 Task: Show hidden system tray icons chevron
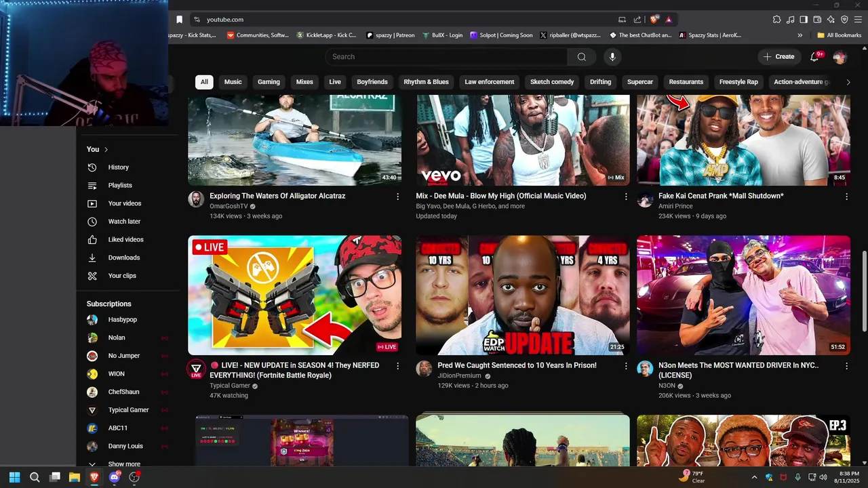(754, 477)
